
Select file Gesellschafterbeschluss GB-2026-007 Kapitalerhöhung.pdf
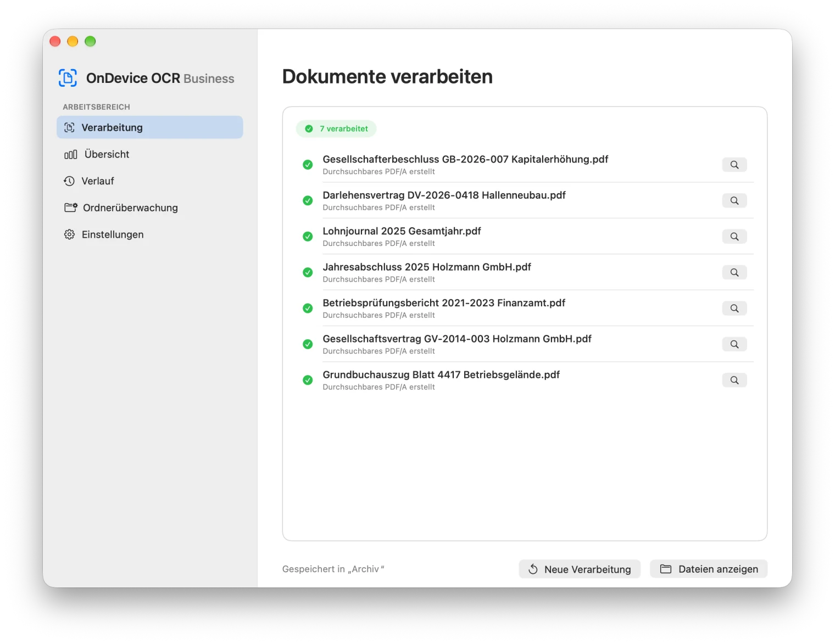[x=465, y=159]
